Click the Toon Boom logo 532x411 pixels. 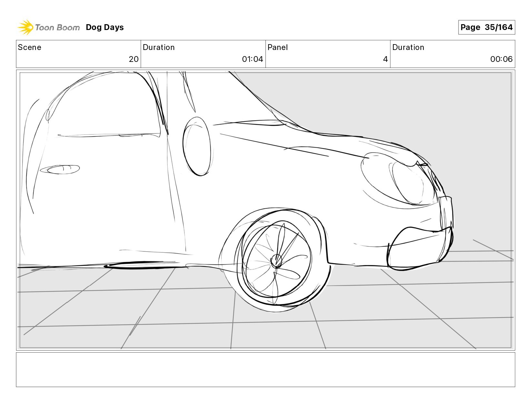pyautogui.click(x=48, y=27)
